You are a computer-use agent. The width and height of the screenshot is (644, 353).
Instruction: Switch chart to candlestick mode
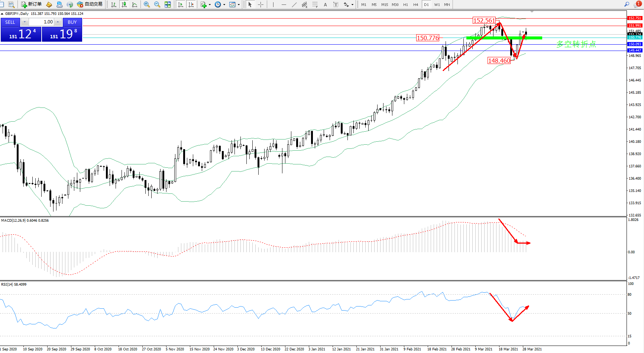click(124, 4)
